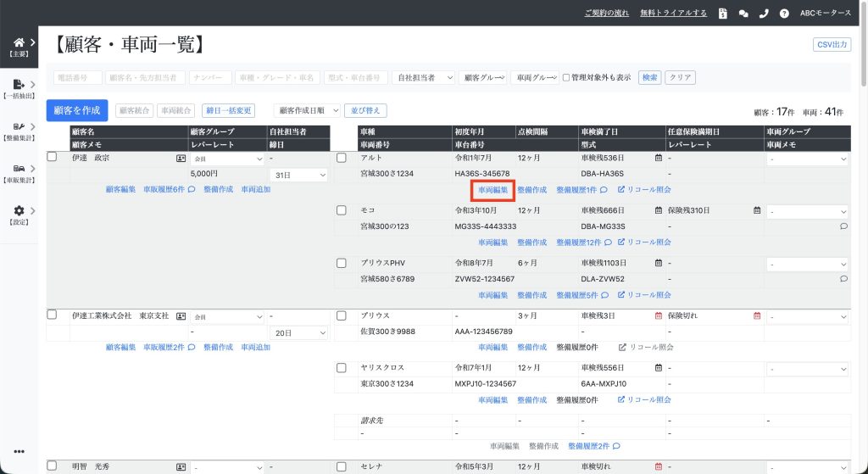Open the home 【主要】 sidebar icon
The width and height of the screenshot is (868, 474).
[x=19, y=43]
